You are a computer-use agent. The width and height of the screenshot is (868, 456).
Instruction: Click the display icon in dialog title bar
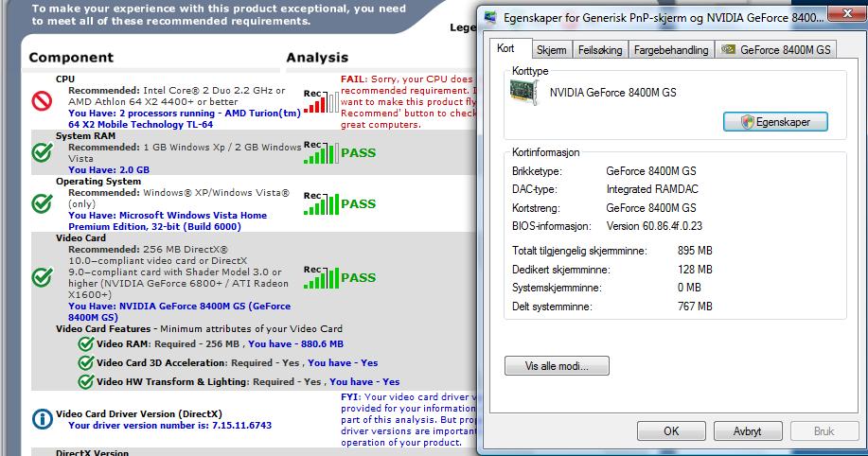pyautogui.click(x=490, y=17)
